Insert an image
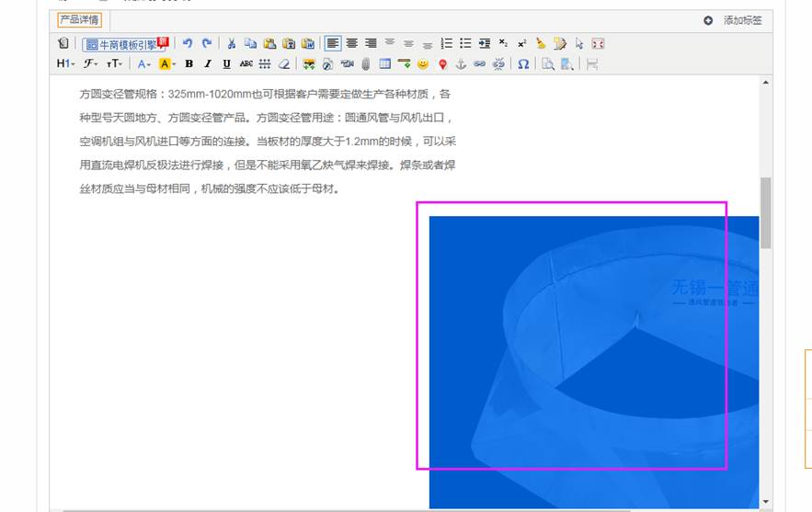 309,63
